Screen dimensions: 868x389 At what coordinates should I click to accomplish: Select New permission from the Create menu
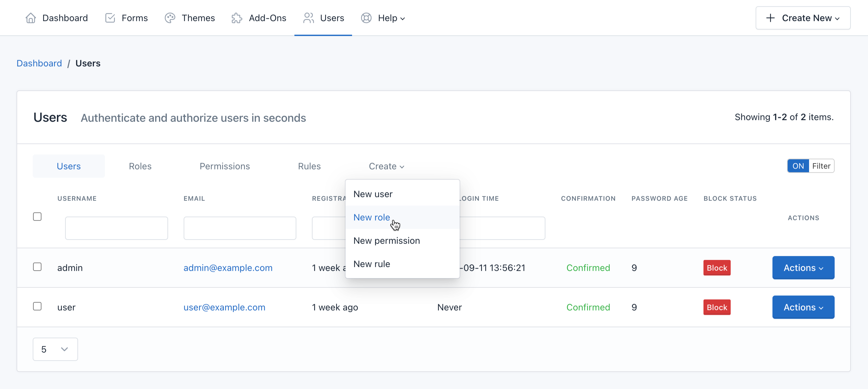point(386,240)
